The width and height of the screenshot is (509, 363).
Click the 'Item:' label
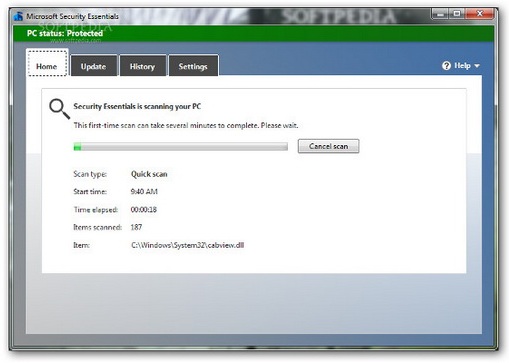81,245
